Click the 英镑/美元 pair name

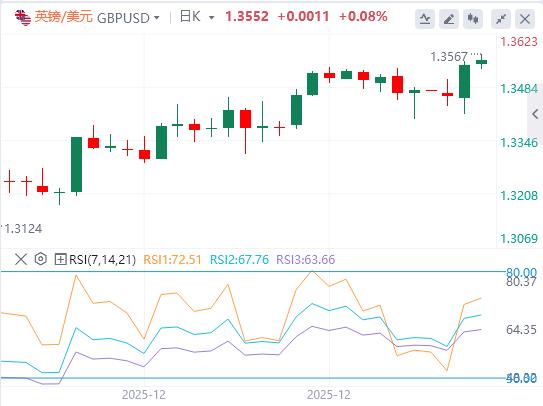(63, 17)
